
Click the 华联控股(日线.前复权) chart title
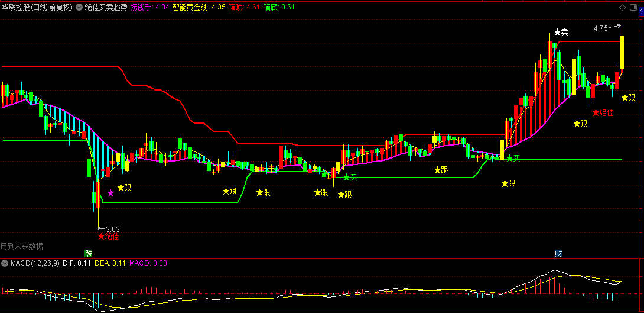[x=37, y=8]
